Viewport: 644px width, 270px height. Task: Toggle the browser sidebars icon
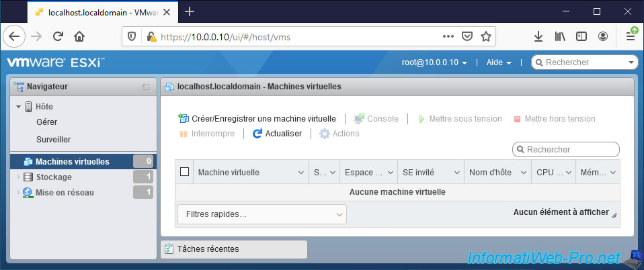coord(581,36)
